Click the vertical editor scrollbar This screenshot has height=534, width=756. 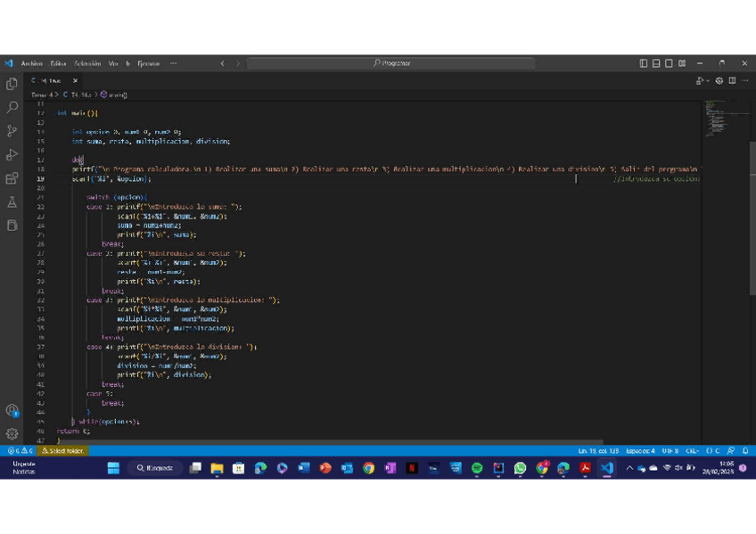(752, 223)
